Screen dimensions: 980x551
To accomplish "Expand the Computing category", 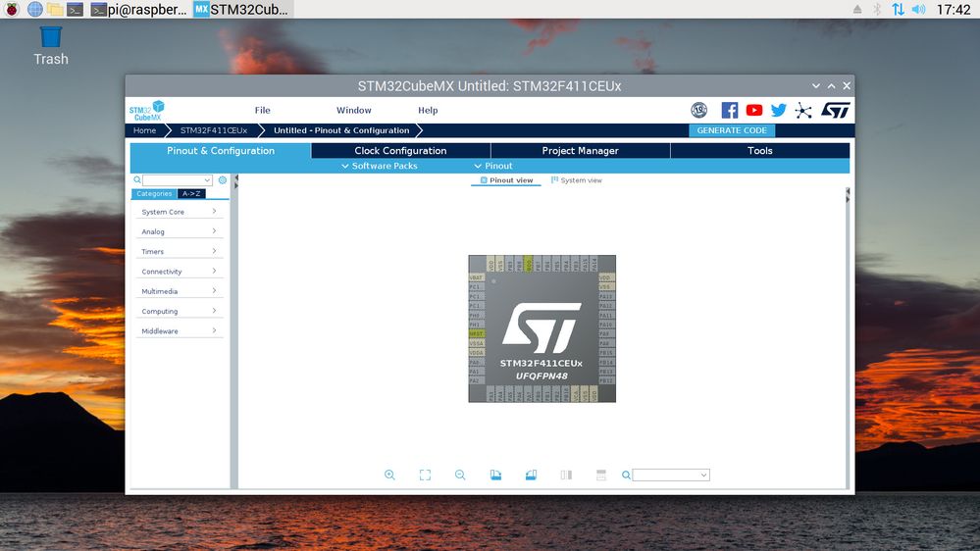I will pos(179,311).
